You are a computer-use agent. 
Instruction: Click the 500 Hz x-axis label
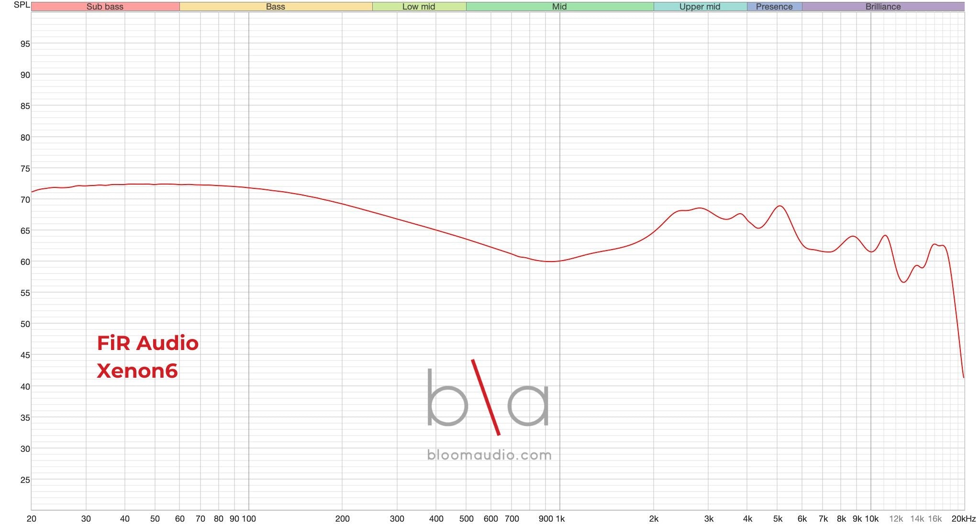click(467, 519)
